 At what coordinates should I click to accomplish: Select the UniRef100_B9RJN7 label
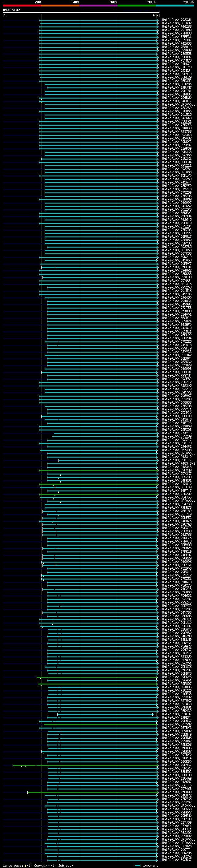click(x=176, y=88)
